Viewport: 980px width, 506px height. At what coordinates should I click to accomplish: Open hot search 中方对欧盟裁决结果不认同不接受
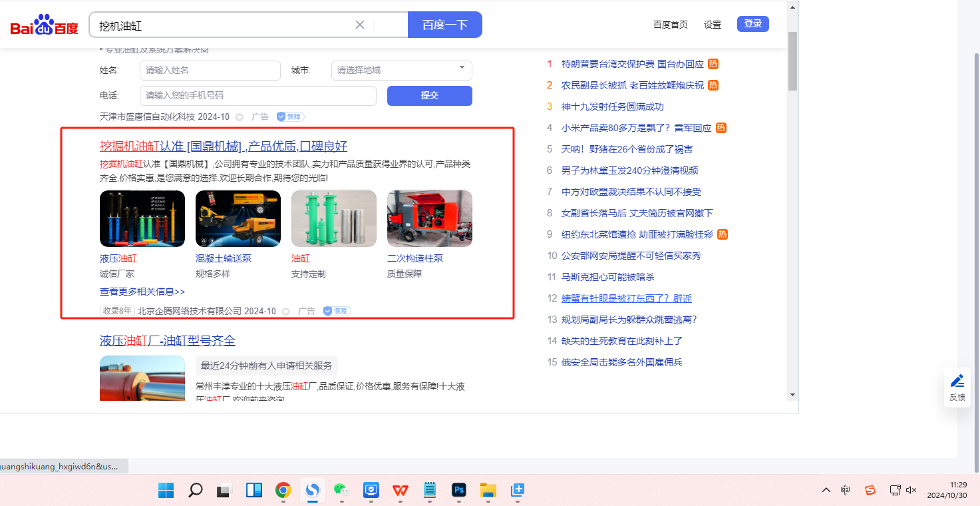pyautogui.click(x=631, y=192)
